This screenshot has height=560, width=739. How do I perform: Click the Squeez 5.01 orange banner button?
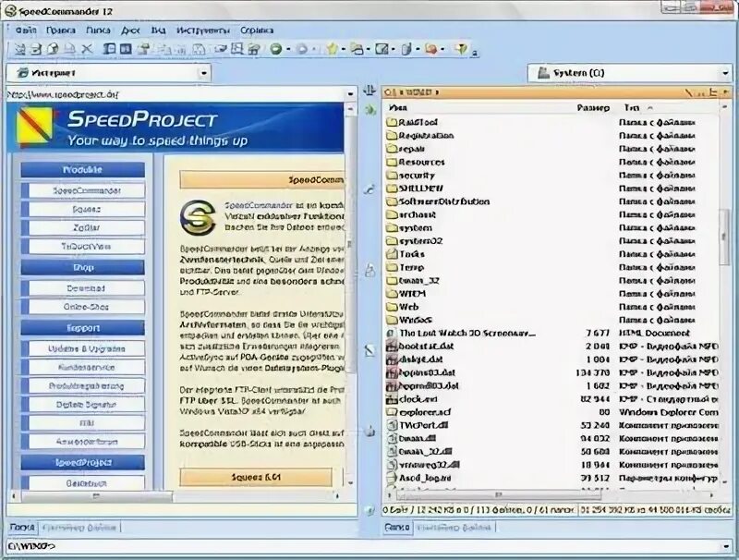click(256, 477)
